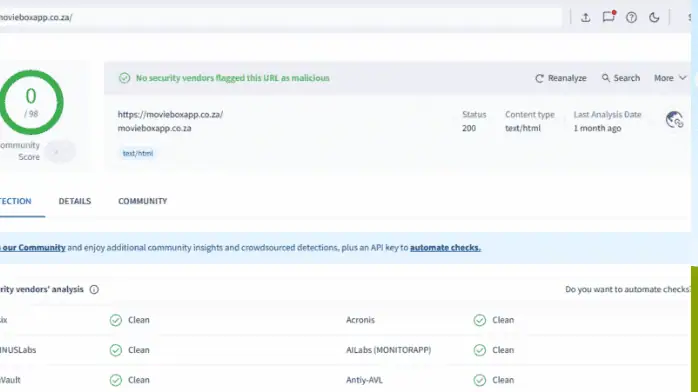Open the automate checks link

(x=445, y=247)
